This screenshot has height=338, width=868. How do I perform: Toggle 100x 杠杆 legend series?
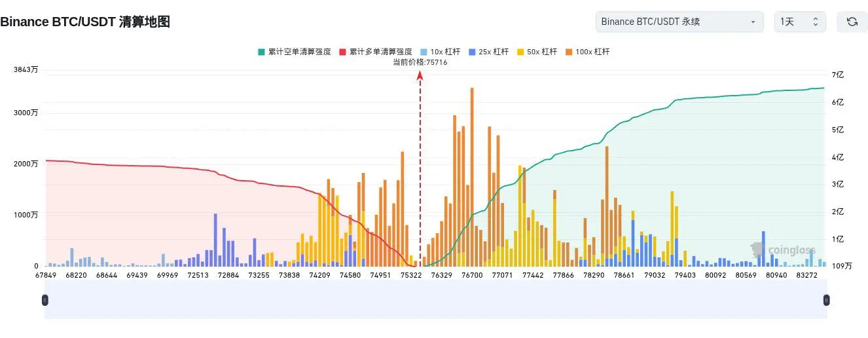tap(587, 51)
